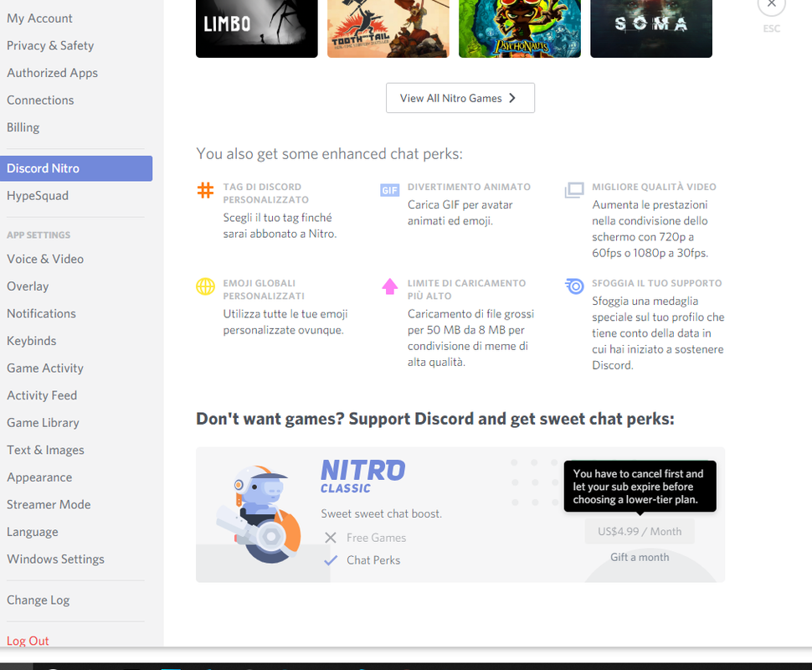View the Change Log
This screenshot has height=670, width=812.
pyautogui.click(x=39, y=600)
